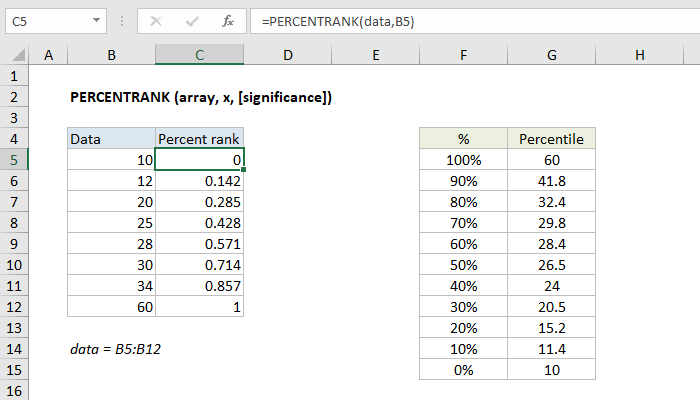Open the Name Box dropdown arrow
The image size is (700, 400).
(96, 21)
